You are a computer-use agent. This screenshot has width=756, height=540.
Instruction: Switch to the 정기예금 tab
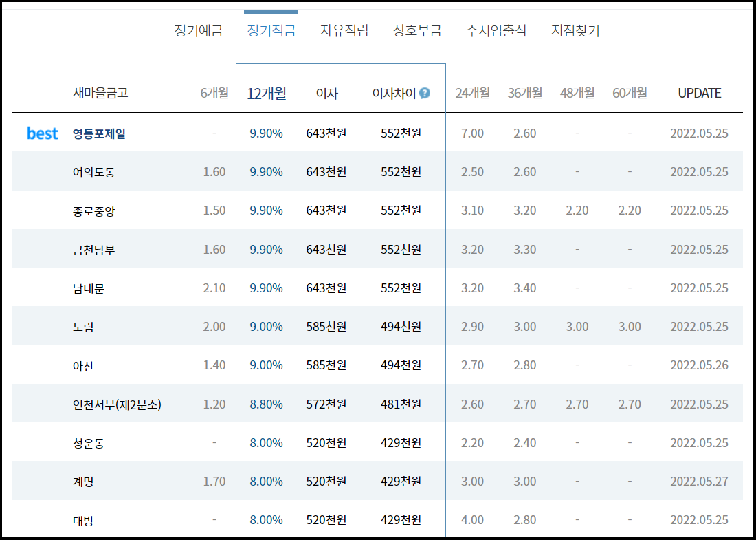pos(199,31)
